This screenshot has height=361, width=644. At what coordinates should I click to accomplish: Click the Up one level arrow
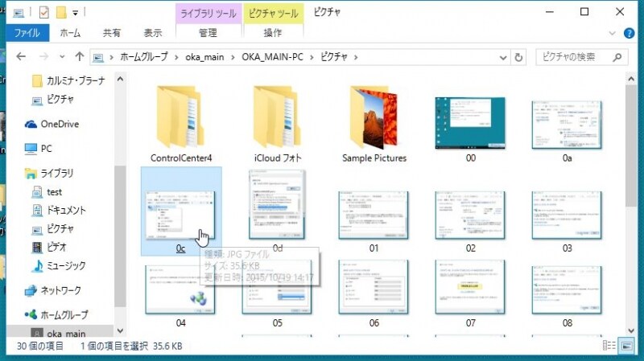point(80,57)
